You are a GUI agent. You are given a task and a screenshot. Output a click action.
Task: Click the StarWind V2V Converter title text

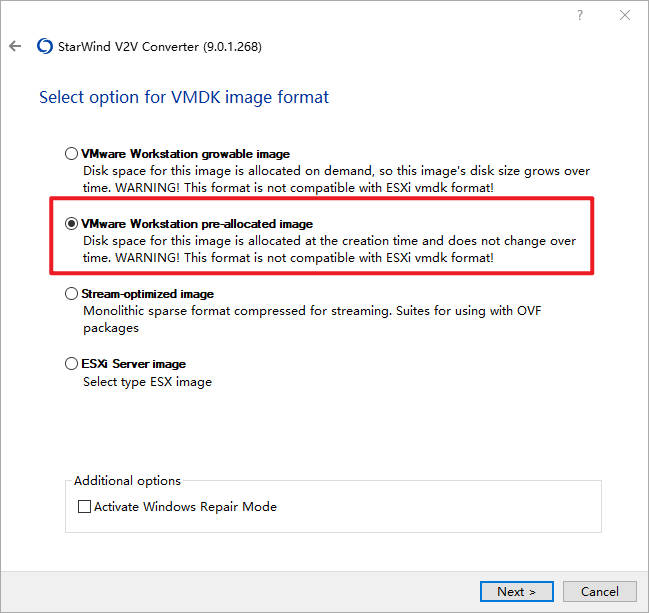pyautogui.click(x=160, y=46)
